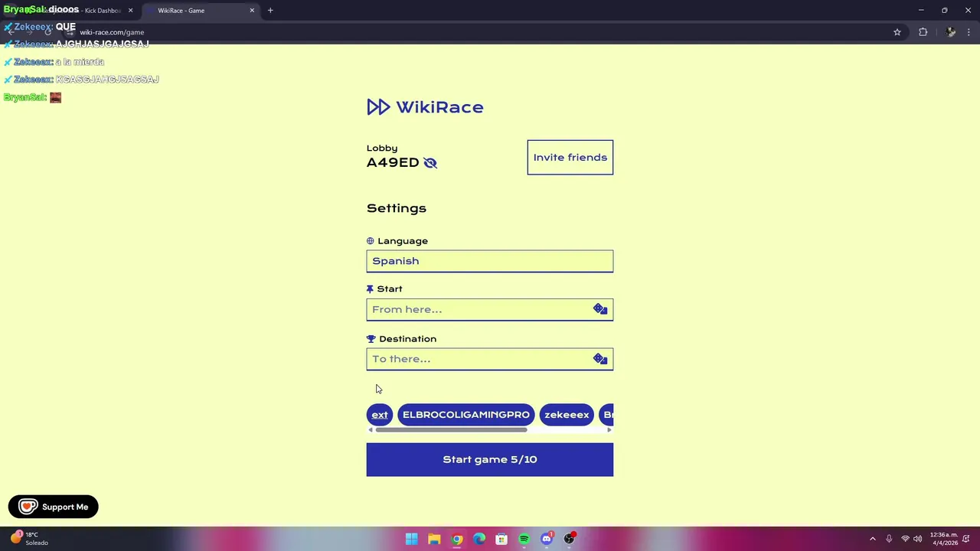Bookmark this page with star icon

click(897, 32)
